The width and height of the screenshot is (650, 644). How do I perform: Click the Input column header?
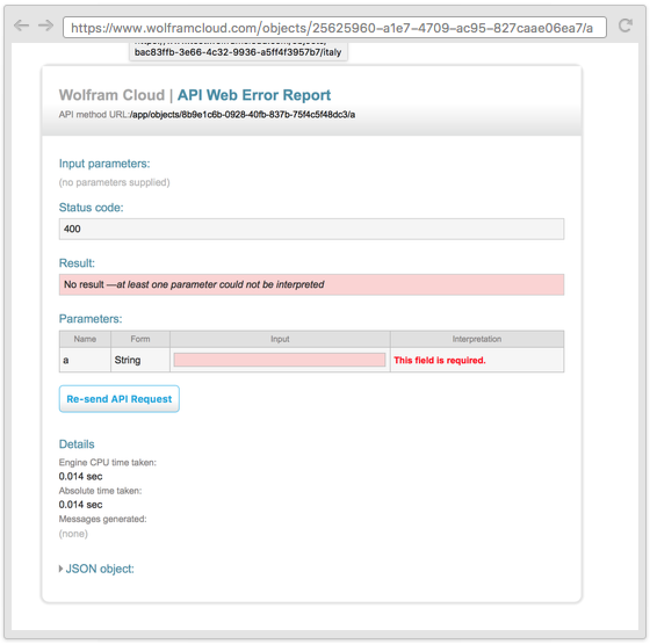tap(280, 339)
